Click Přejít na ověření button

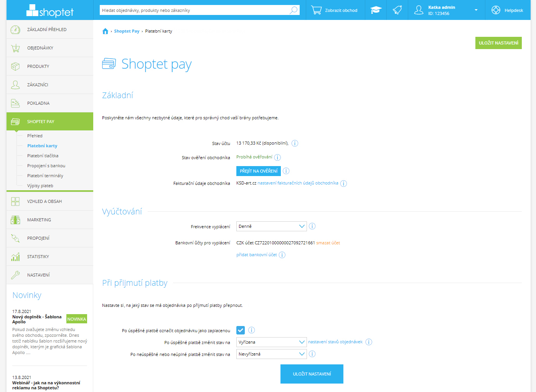[259, 171]
